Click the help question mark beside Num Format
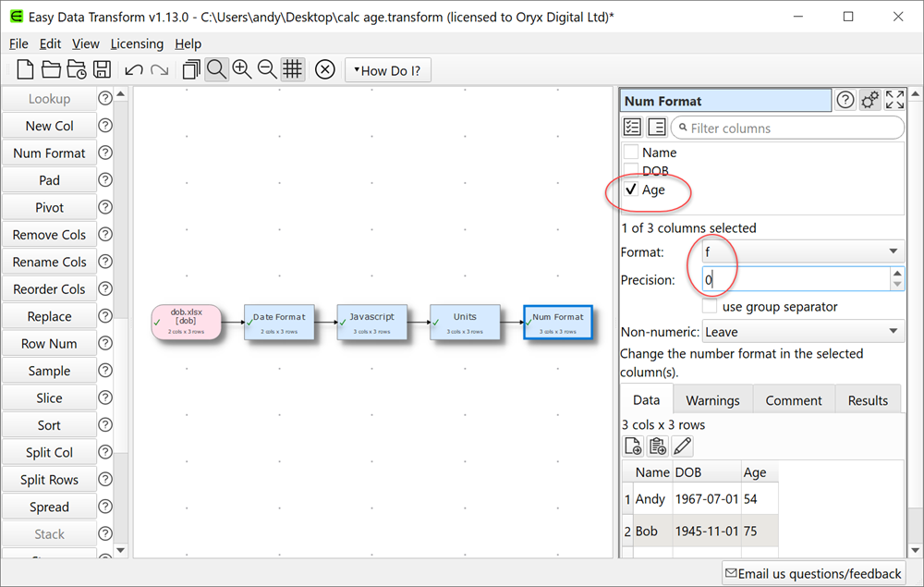The height and width of the screenshot is (587, 924). (x=845, y=99)
